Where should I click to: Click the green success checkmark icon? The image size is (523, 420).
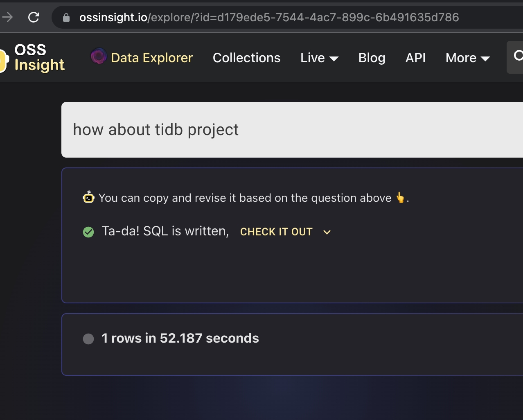click(x=88, y=232)
